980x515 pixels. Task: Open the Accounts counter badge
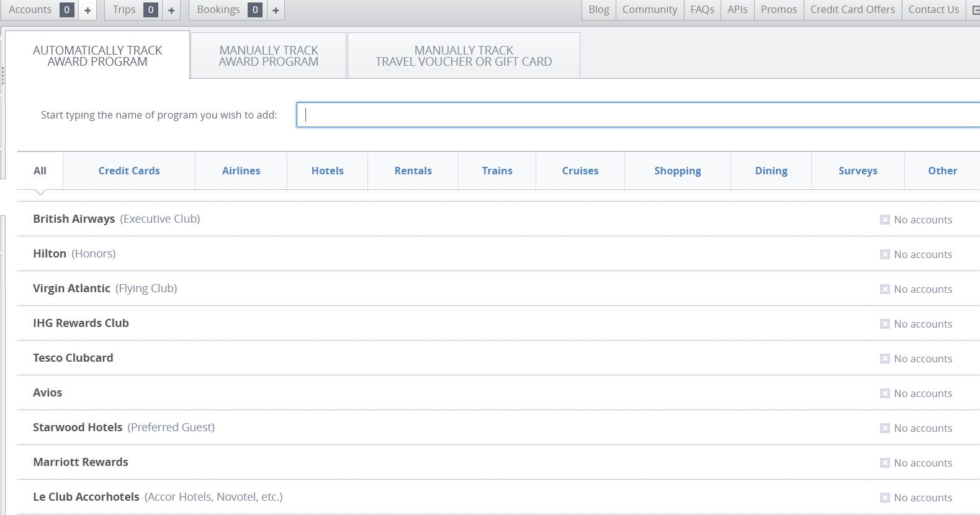66,10
